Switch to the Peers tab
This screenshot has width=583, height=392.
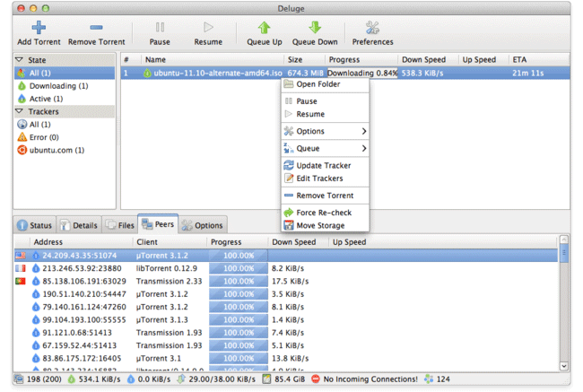click(158, 224)
